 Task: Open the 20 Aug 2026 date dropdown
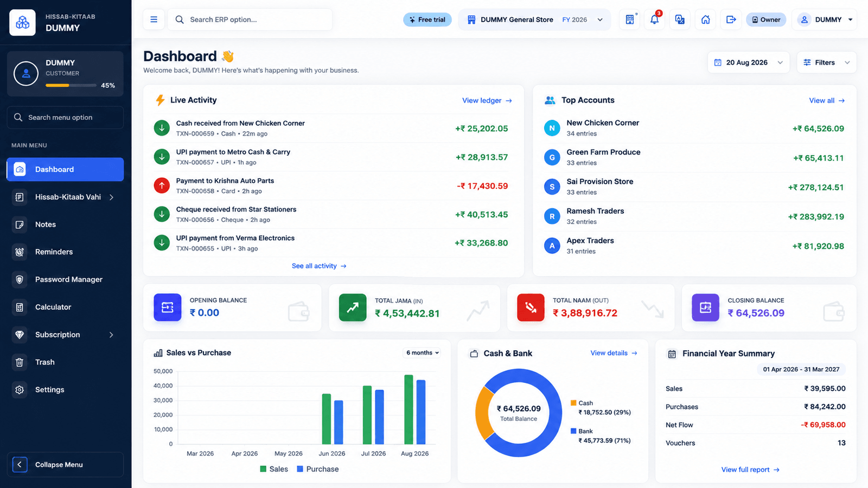(749, 62)
